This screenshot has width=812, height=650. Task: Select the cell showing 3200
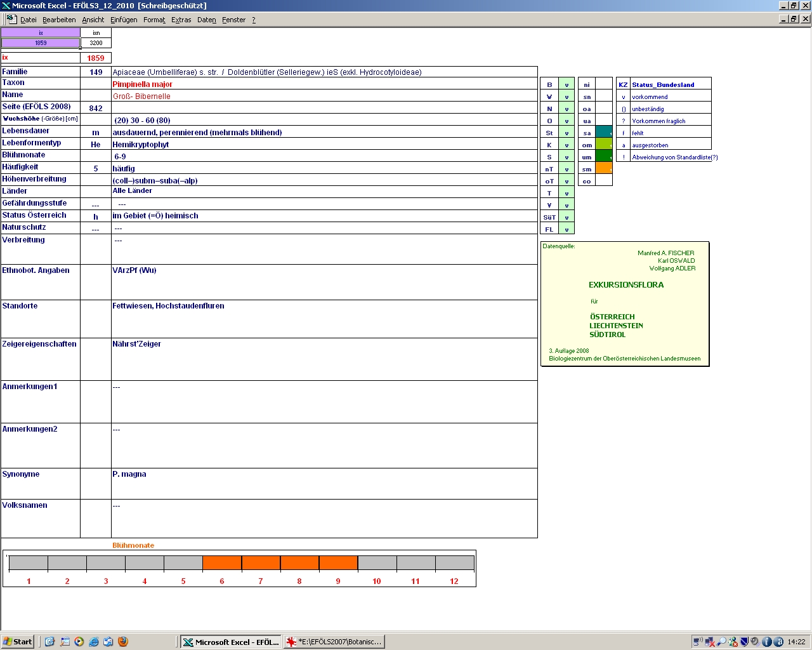96,43
